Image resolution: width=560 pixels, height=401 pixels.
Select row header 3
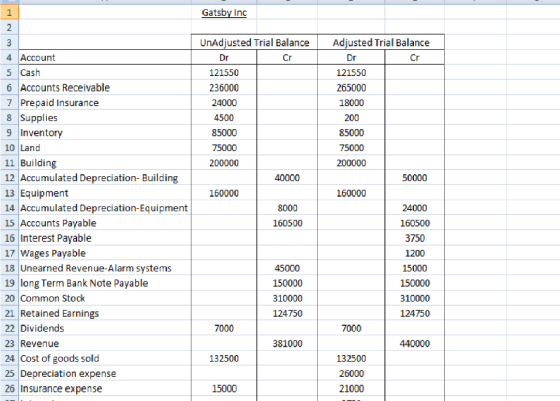click(x=9, y=42)
